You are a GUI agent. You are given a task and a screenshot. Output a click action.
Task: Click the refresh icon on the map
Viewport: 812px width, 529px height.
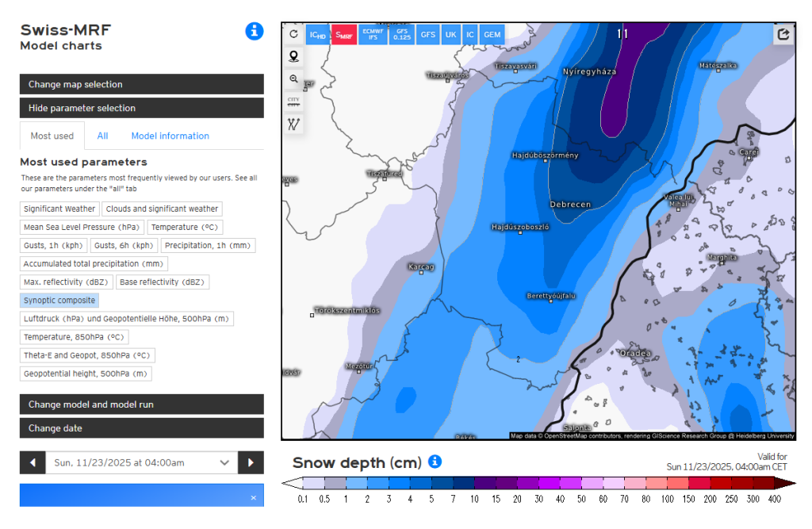[x=293, y=34]
